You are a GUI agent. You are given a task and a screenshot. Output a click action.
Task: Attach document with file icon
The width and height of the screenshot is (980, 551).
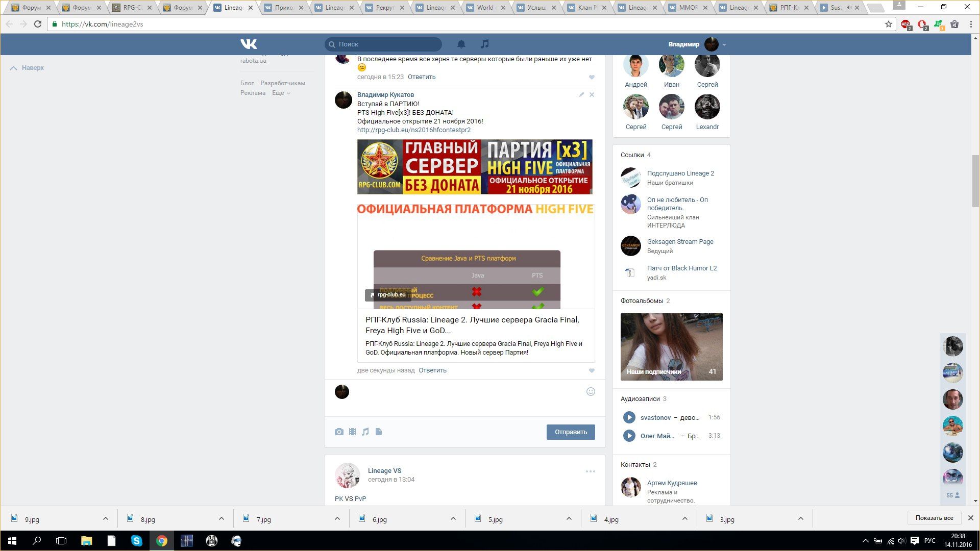tap(379, 432)
